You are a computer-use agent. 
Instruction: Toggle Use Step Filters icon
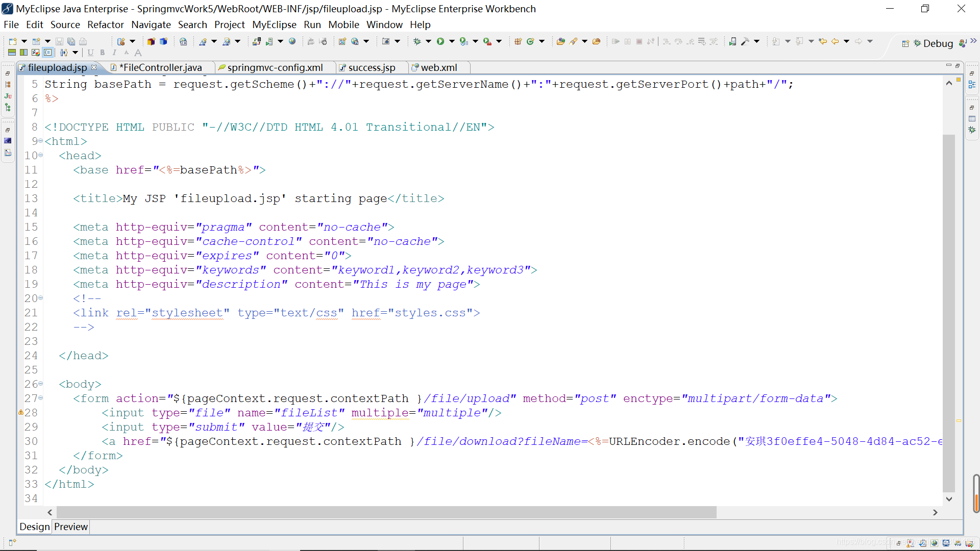click(x=713, y=41)
